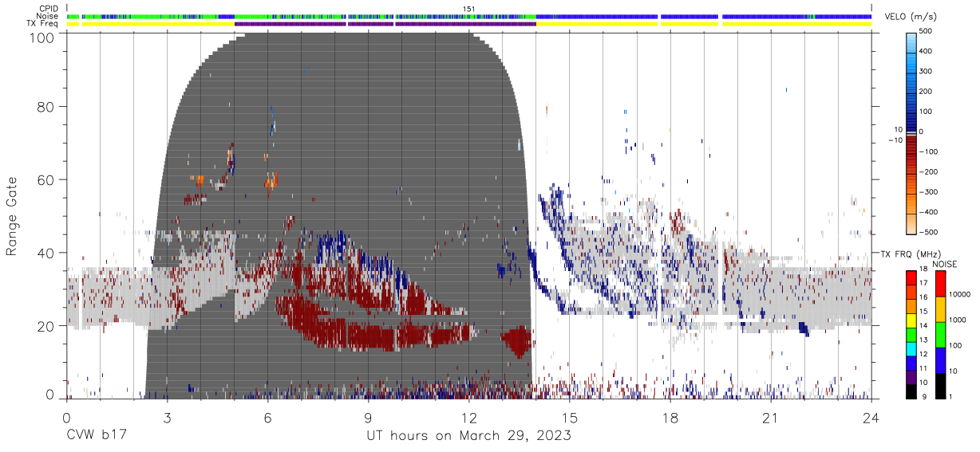The height and width of the screenshot is (452, 980).
Task: Click the UT hours on March 29, 2023 title
Action: pos(468,436)
